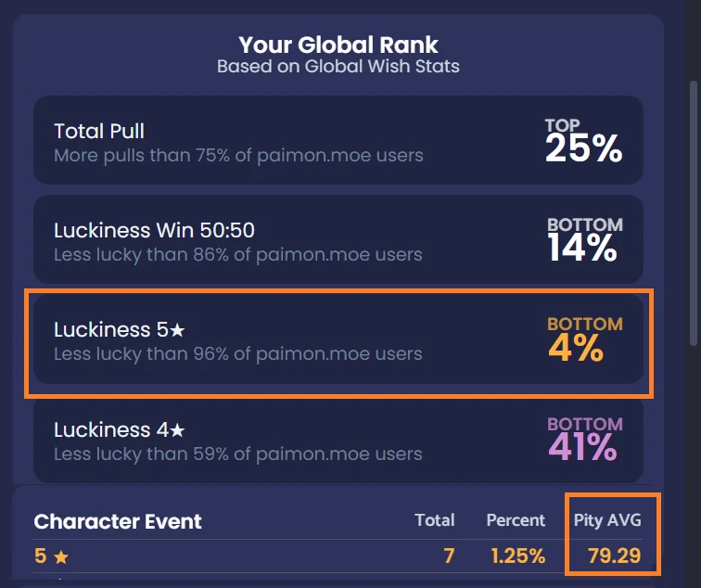Click the Character Event heading

click(x=118, y=521)
